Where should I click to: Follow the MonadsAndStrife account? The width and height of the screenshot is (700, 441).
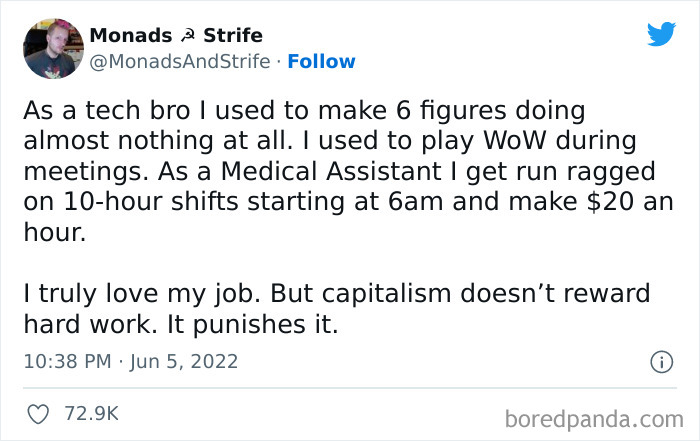(321, 61)
